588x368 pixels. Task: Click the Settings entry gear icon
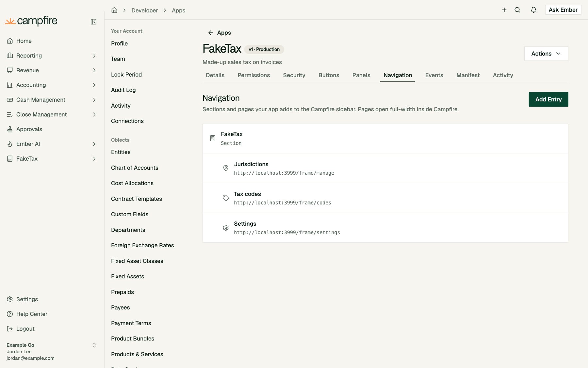coord(226,228)
